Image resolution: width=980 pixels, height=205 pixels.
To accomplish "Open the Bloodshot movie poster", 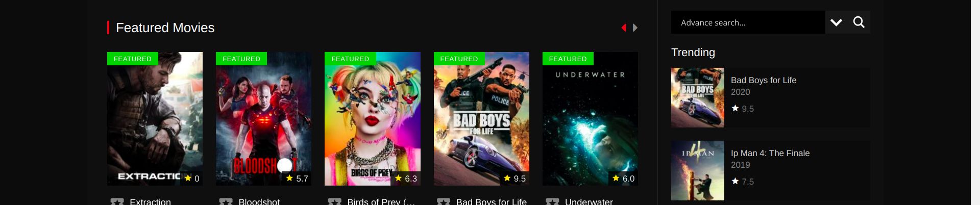I will 263,119.
